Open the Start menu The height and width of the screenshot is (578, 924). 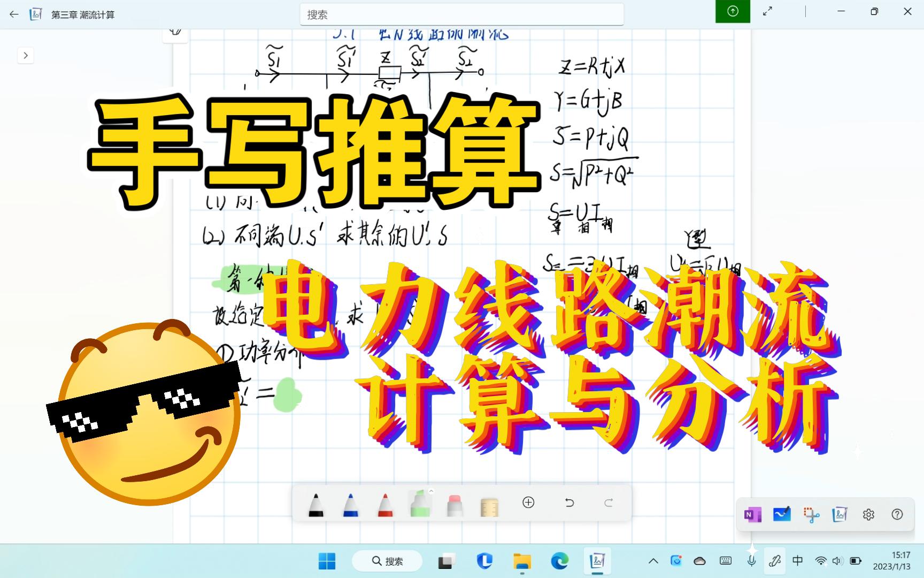pyautogui.click(x=328, y=561)
